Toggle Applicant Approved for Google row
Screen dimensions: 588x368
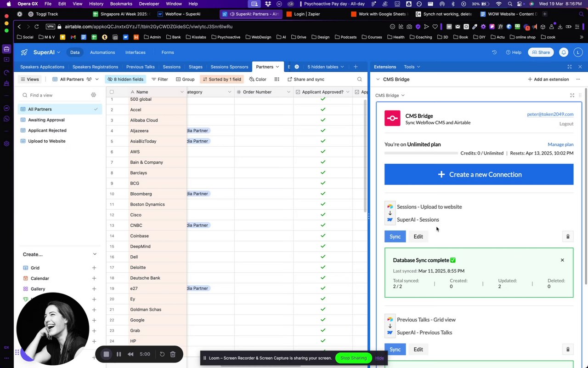point(323,320)
